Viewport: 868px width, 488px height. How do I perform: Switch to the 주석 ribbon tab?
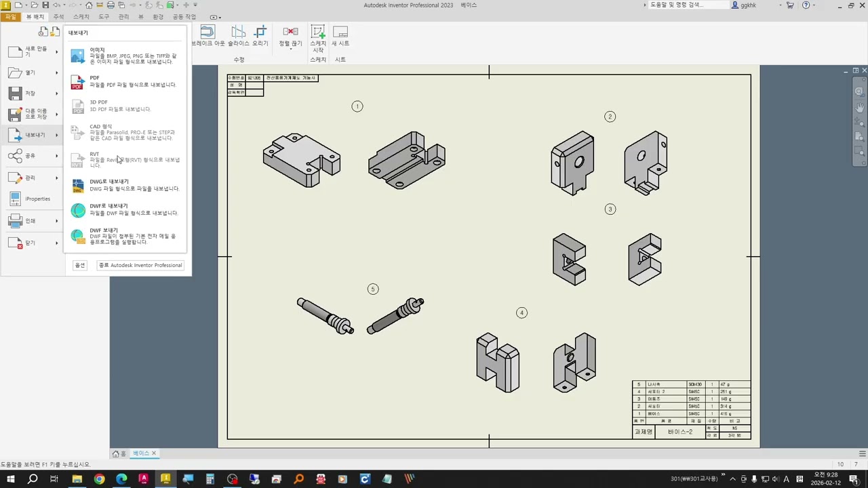58,17
